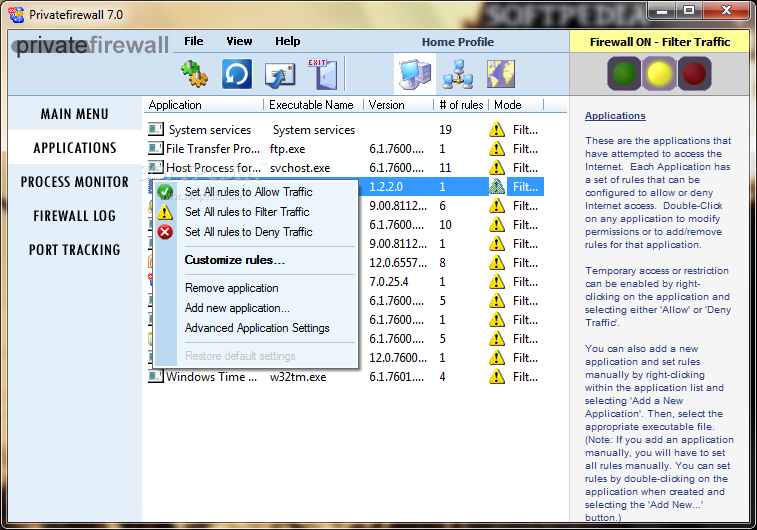The image size is (757, 530).
Task: Click the EXIT door toolbar icon
Action: coord(323,74)
